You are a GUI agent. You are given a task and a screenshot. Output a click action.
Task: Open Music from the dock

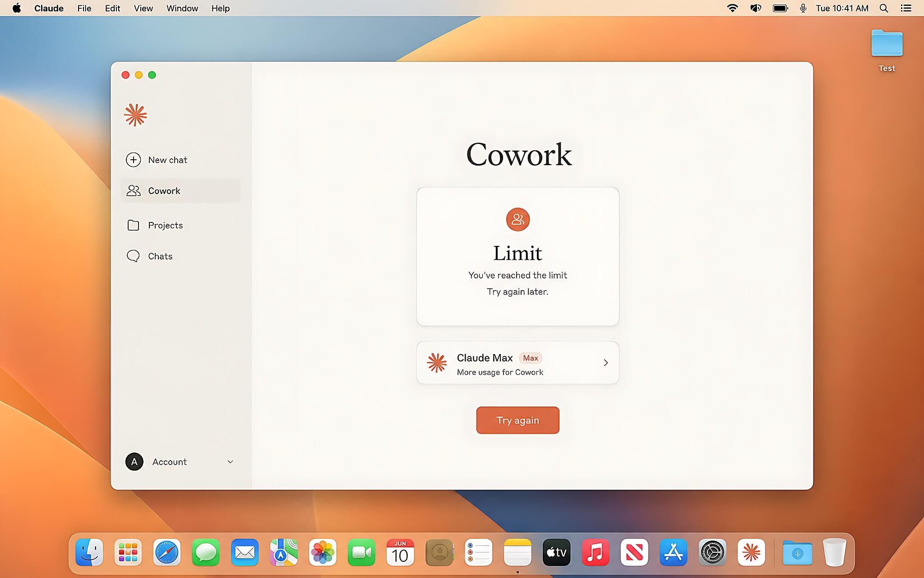(595, 552)
